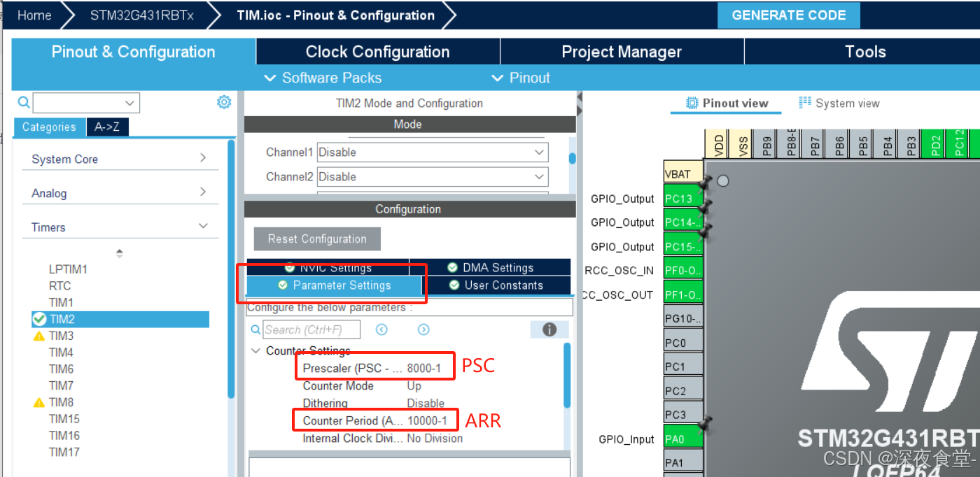This screenshot has height=477, width=980.
Task: Click the Reset Configuration button
Action: coord(317,239)
